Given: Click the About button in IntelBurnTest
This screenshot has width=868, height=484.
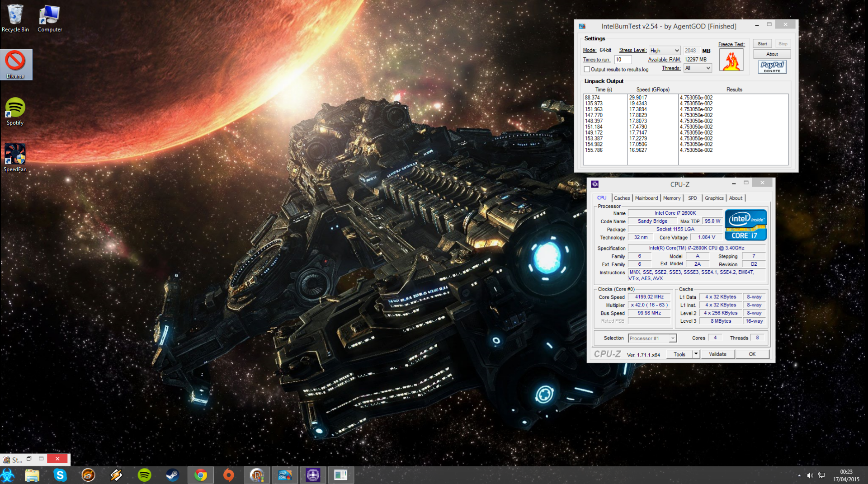Looking at the screenshot, I should 772,54.
